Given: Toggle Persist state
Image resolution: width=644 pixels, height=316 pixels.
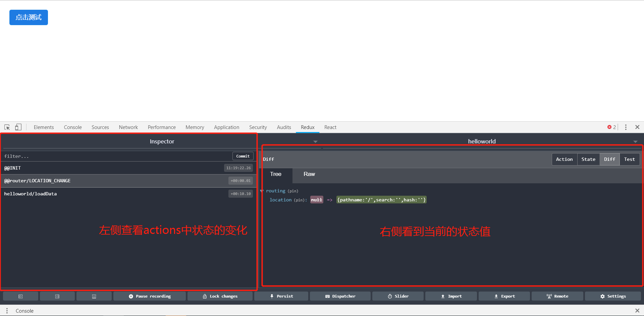Looking at the screenshot, I should pyautogui.click(x=281, y=296).
